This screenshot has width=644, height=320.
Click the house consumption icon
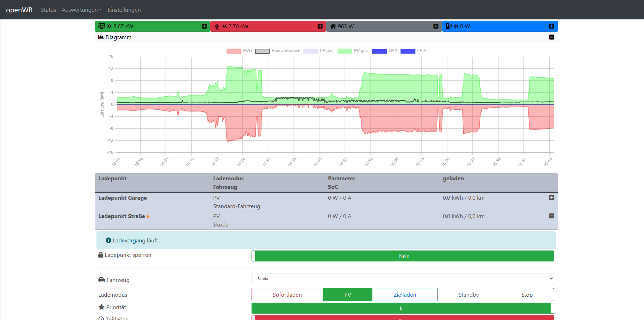333,26
